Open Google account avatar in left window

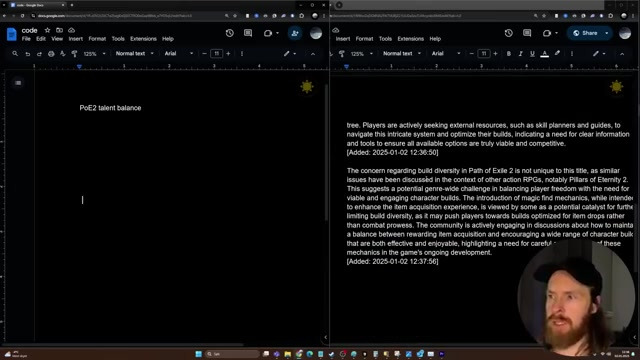pos(316,33)
